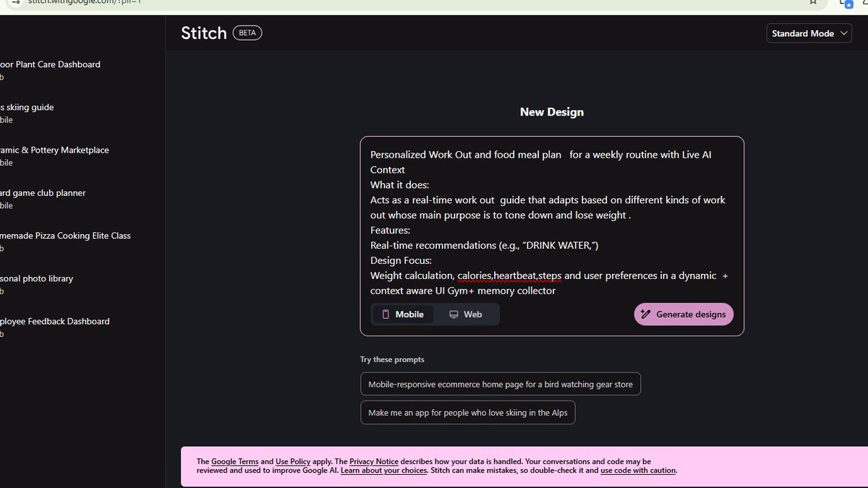Click the Generate designs button
This screenshot has width=868, height=488.
tap(684, 314)
